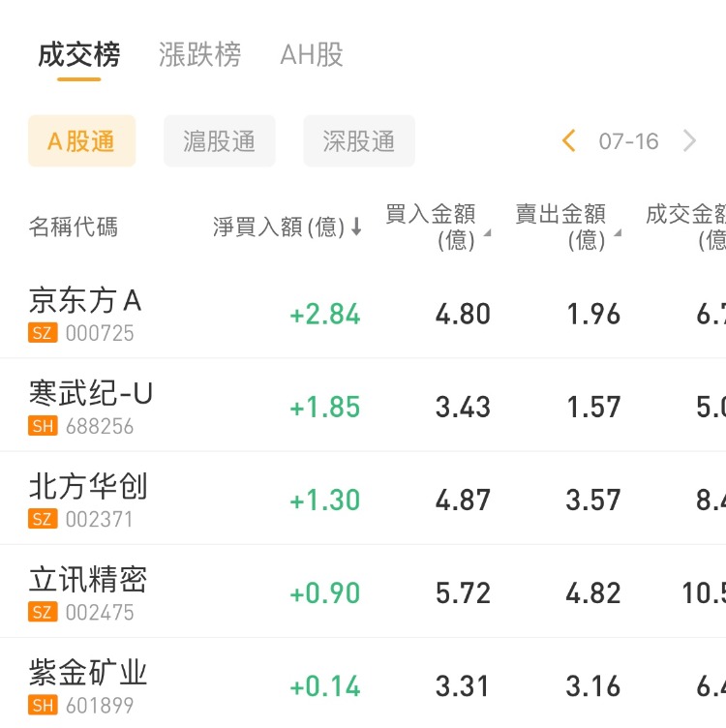Switch to the 漲跌榜 tab
Image resolution: width=726 pixels, height=728 pixels.
199,55
